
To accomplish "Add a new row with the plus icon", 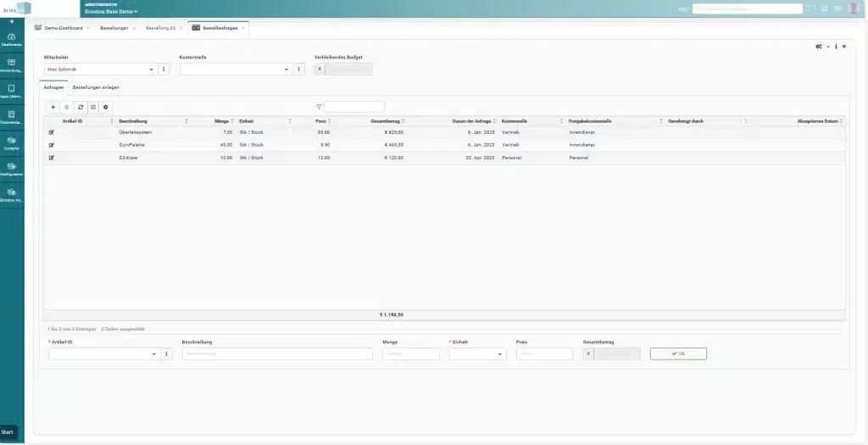I will (53, 107).
